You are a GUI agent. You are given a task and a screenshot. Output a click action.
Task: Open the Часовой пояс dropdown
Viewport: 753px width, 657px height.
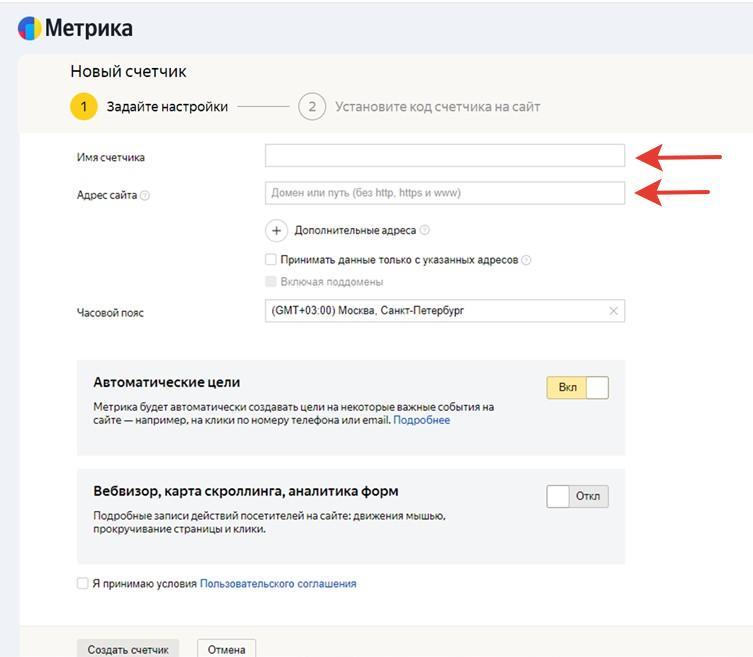coord(435,311)
